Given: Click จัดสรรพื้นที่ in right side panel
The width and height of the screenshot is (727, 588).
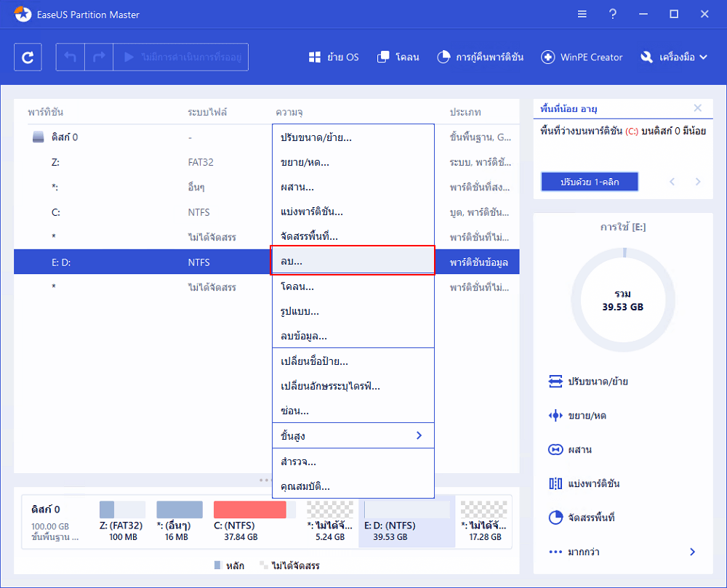Looking at the screenshot, I should point(582,517).
